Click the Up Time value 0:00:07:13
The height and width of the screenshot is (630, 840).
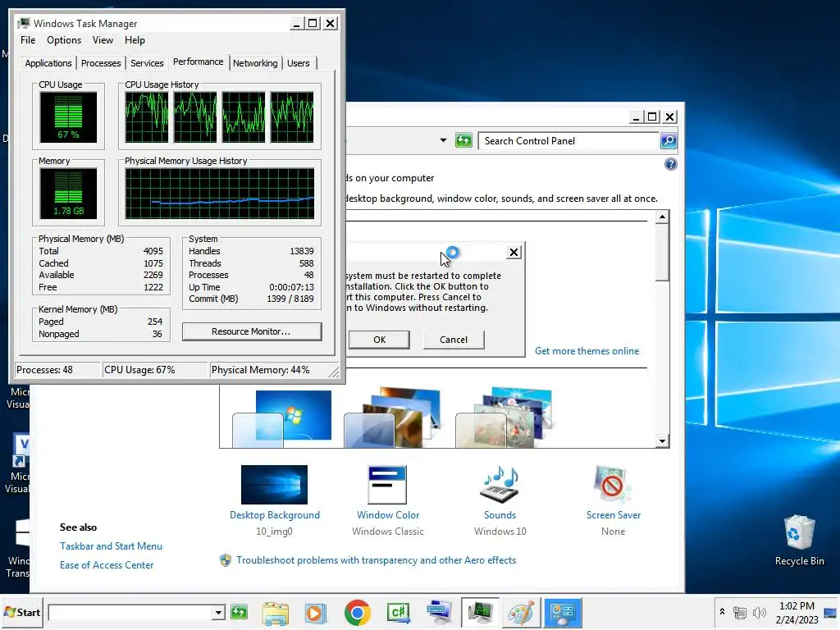[x=291, y=287]
